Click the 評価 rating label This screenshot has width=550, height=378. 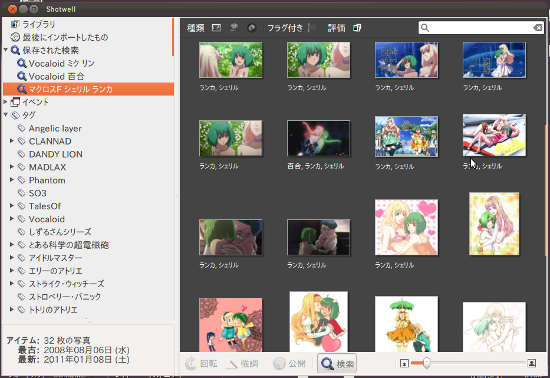pyautogui.click(x=336, y=28)
